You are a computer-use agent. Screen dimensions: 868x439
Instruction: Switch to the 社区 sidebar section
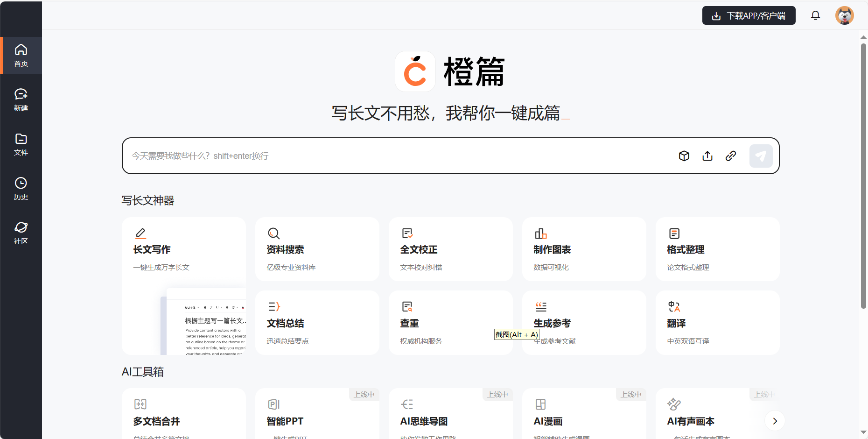(21, 233)
